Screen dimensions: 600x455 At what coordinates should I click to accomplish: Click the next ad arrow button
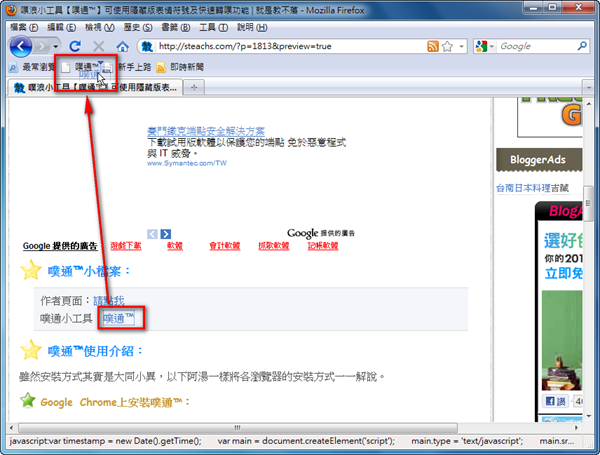click(166, 234)
